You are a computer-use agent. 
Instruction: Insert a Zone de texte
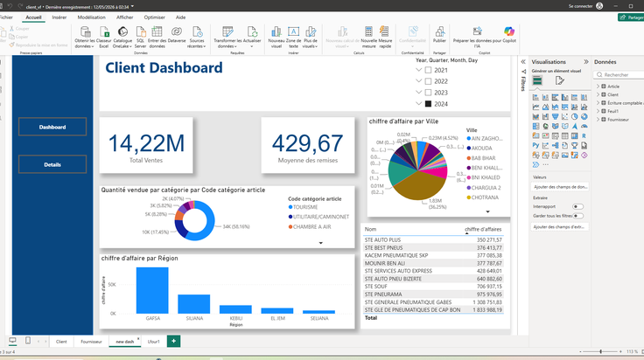(x=293, y=37)
